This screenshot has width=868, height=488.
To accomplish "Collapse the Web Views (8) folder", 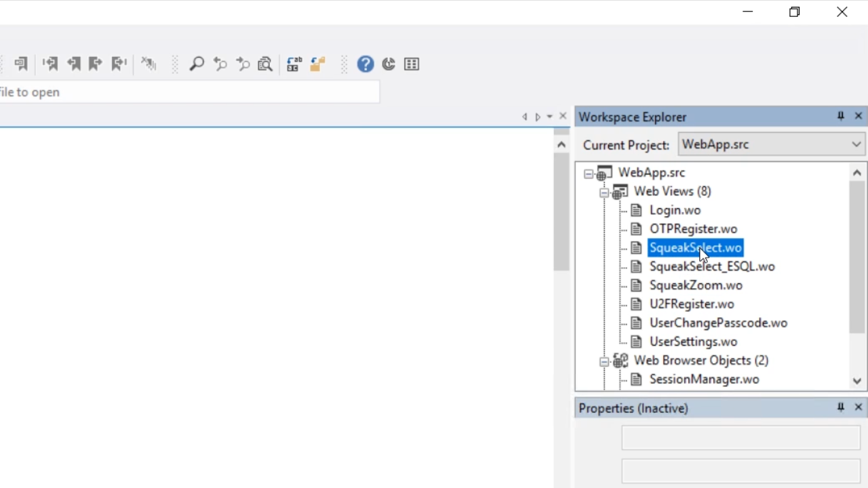I will click(x=604, y=192).
